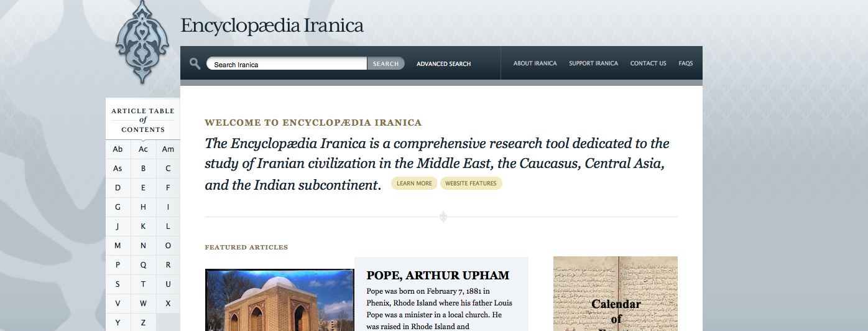The image size is (868, 331).
Task: Open the Pope, Arthur Upham article title
Action: point(438,276)
